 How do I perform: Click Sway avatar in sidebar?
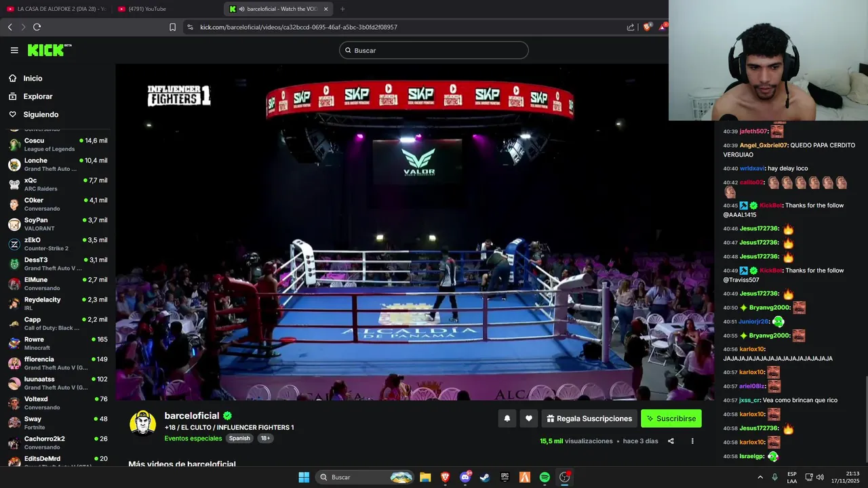coord(14,423)
